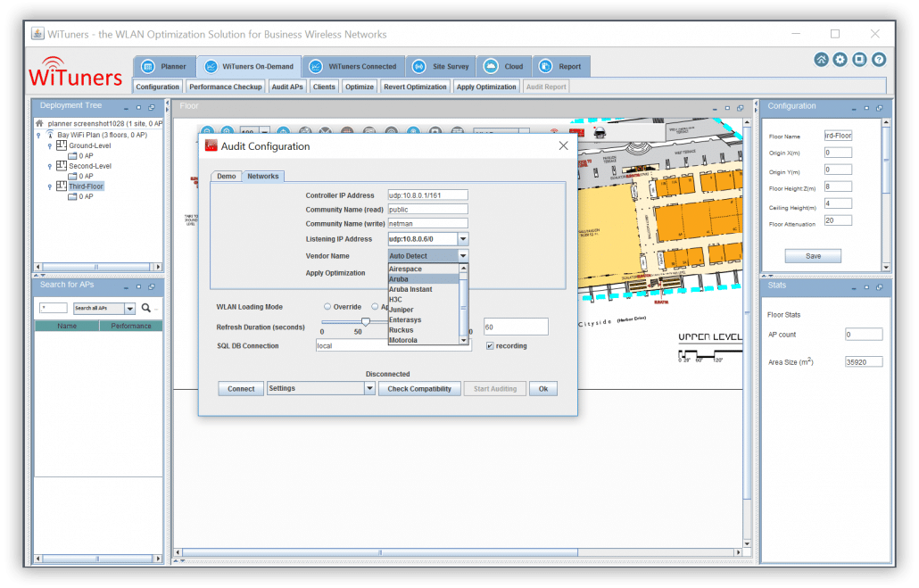Image resolution: width=919 pixels, height=588 pixels.
Task: Select the Override loading mode radio
Action: [327, 307]
